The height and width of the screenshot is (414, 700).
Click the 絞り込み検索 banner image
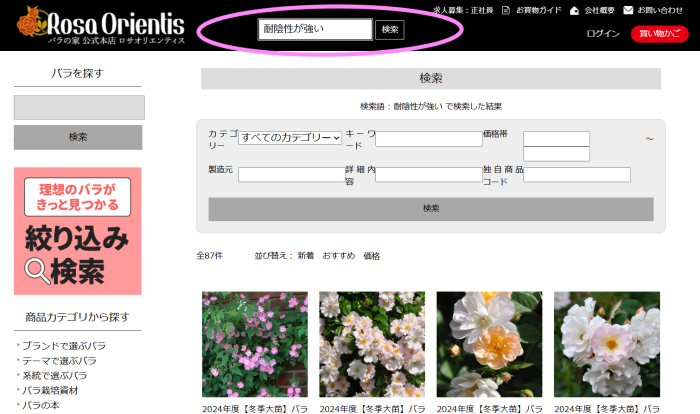78,231
